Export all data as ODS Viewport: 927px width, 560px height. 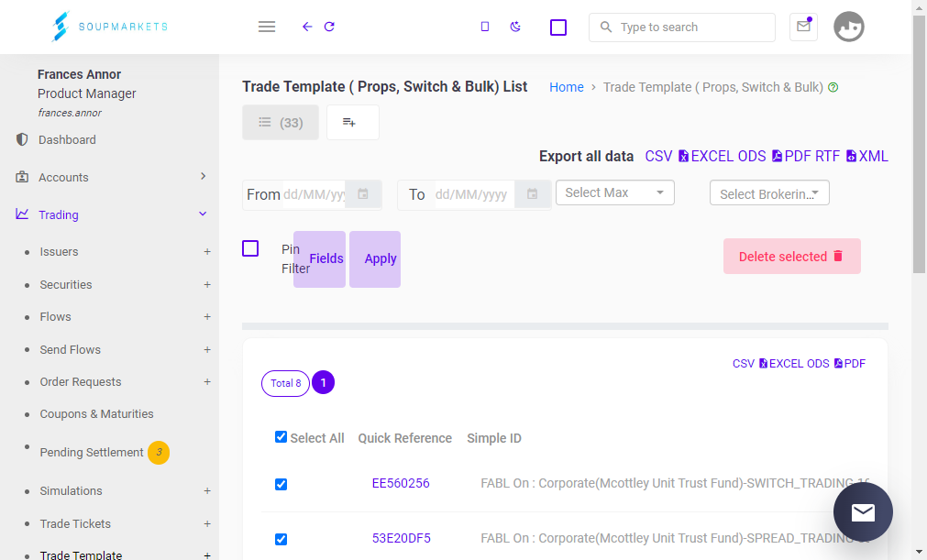click(x=752, y=156)
